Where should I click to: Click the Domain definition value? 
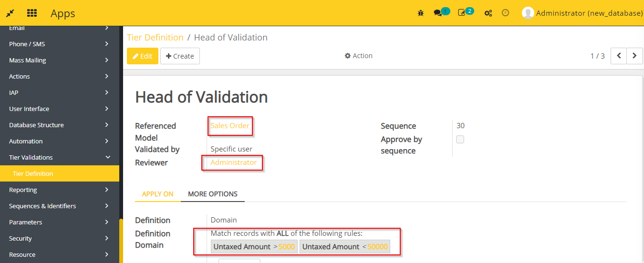(224, 220)
